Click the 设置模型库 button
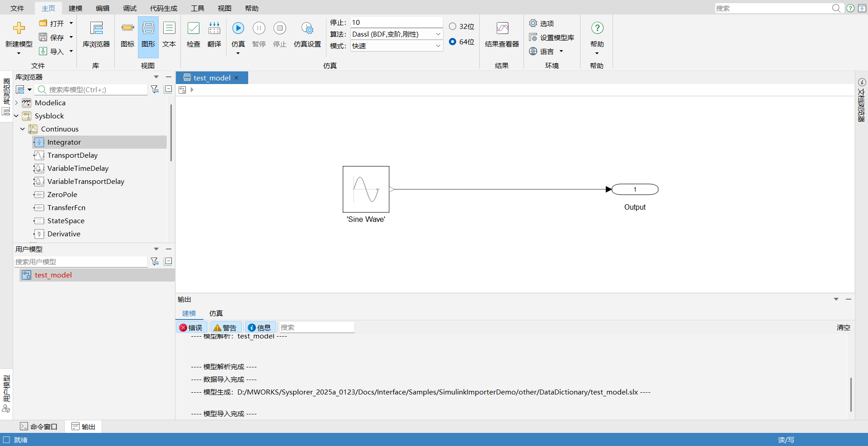Image resolution: width=868 pixels, height=446 pixels. [552, 38]
